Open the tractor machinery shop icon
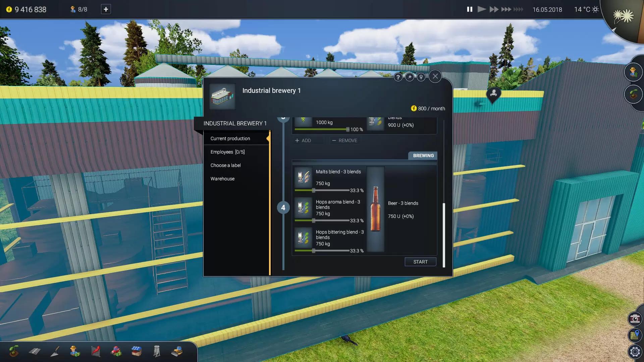644x362 pixels. pos(116,351)
